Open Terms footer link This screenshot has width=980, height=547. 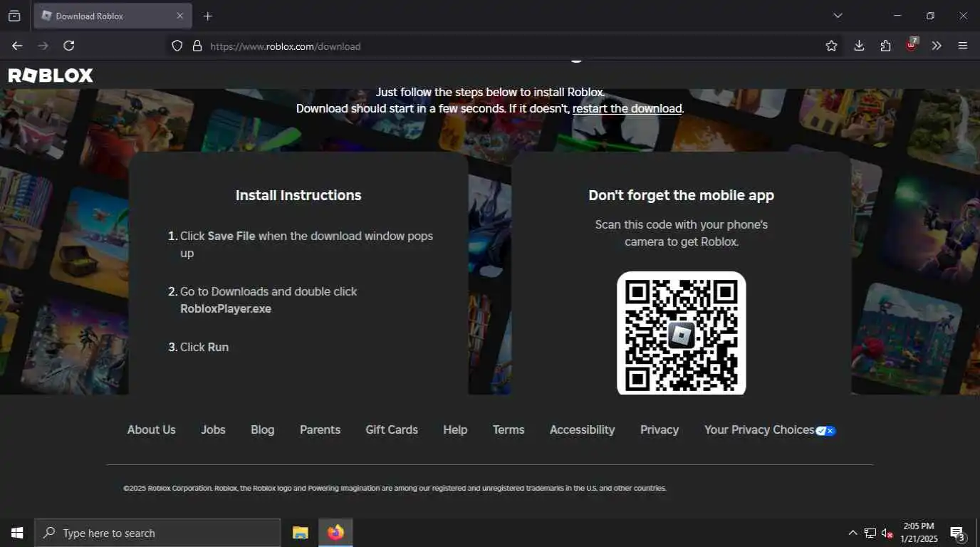tap(509, 429)
